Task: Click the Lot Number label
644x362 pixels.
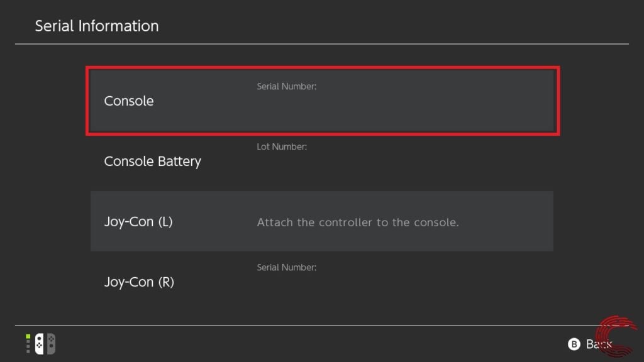Action: point(282,146)
